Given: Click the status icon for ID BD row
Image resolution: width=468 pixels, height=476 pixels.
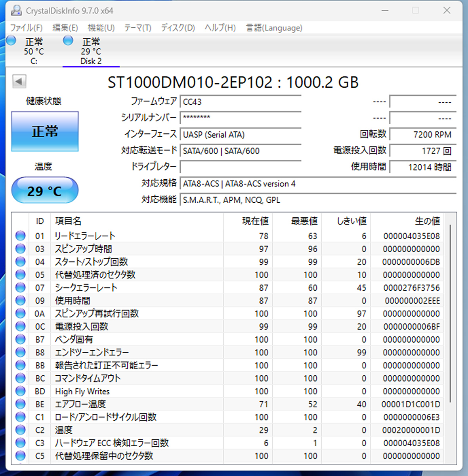Looking at the screenshot, I should pyautogui.click(x=21, y=391).
